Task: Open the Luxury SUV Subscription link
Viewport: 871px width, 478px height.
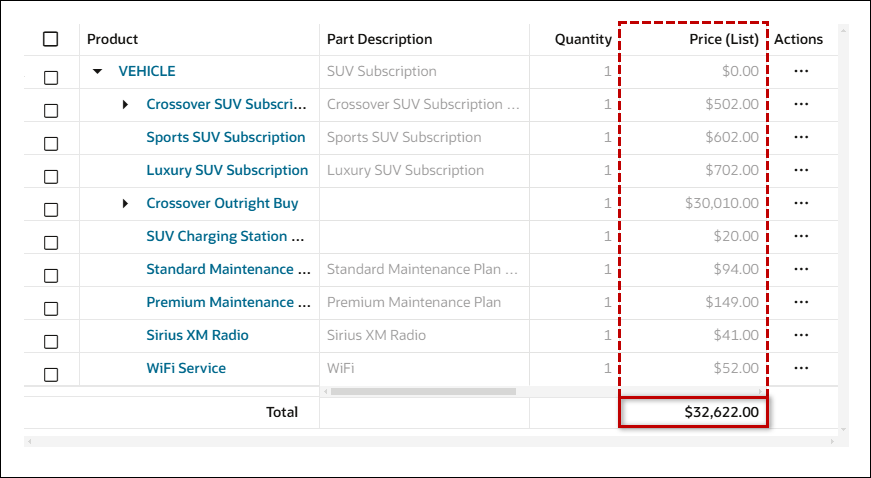Action: 227,170
